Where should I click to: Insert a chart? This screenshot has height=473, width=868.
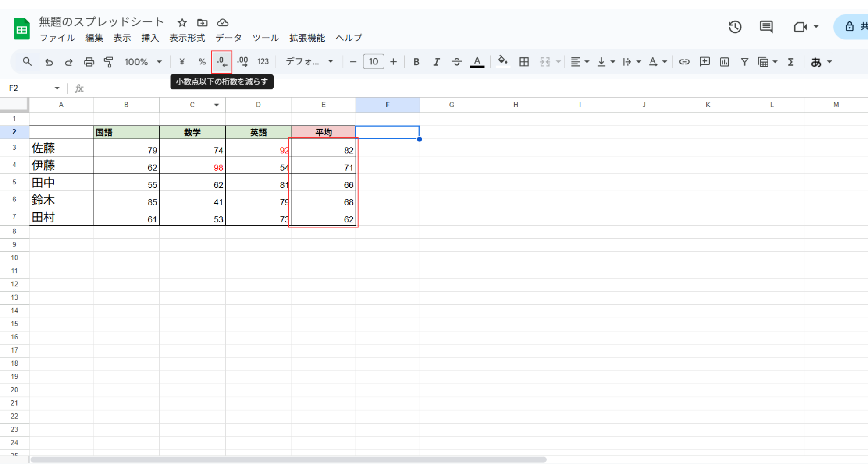point(724,62)
